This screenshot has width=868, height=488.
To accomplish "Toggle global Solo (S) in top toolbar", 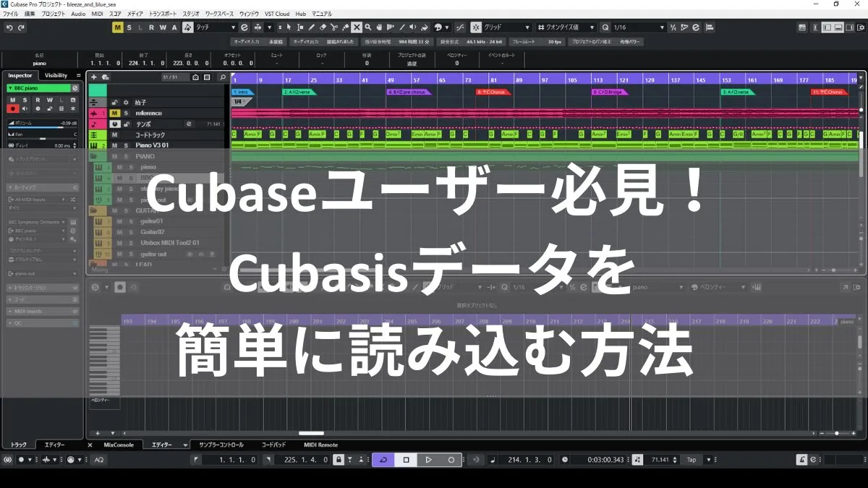I will click(129, 27).
